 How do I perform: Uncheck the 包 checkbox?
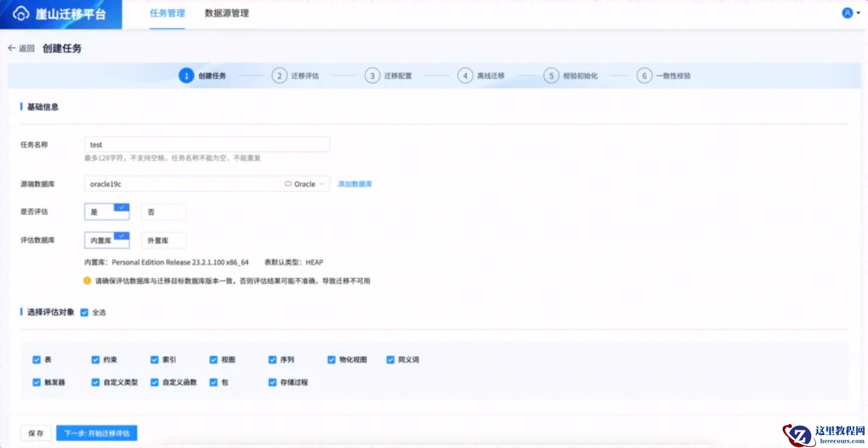(214, 382)
